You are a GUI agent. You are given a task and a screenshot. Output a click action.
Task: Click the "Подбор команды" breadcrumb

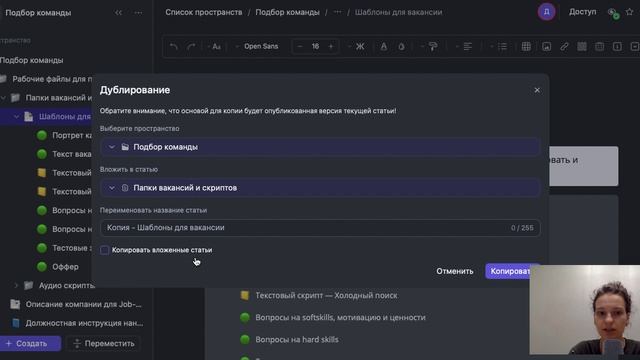tap(287, 12)
